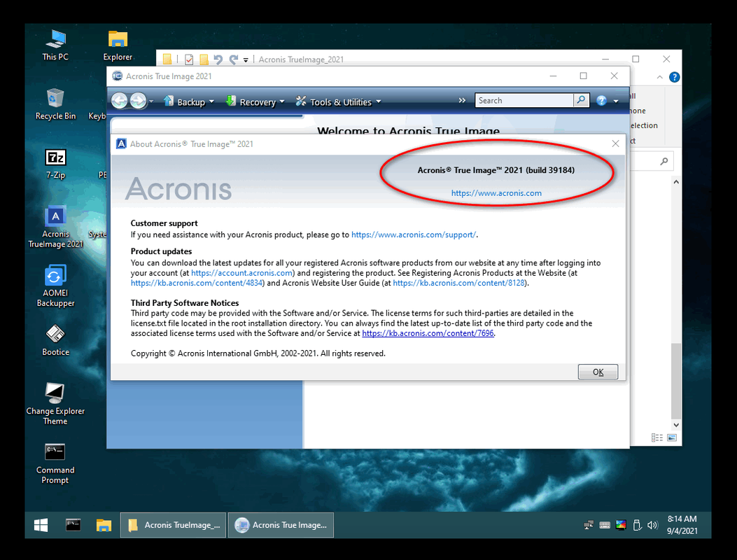737x560 pixels.
Task: Open Explorer quick access toolbar dropdown
Action: pyautogui.click(x=246, y=60)
